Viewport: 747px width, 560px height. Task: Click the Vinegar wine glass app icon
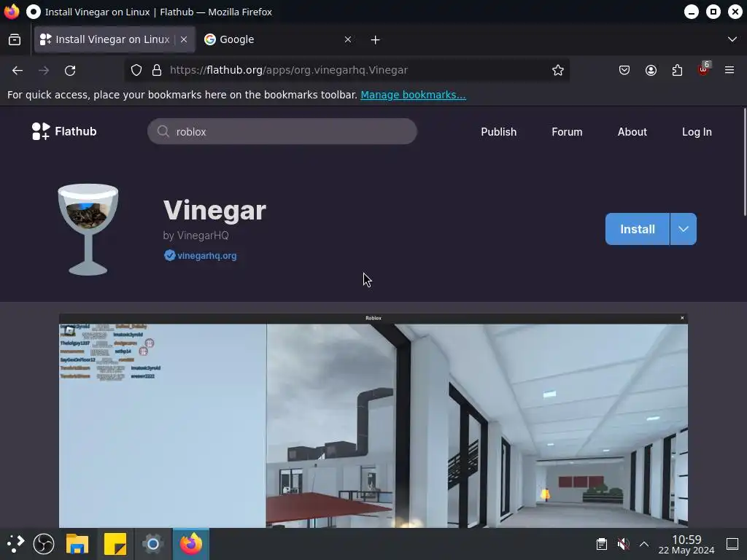coord(88,230)
